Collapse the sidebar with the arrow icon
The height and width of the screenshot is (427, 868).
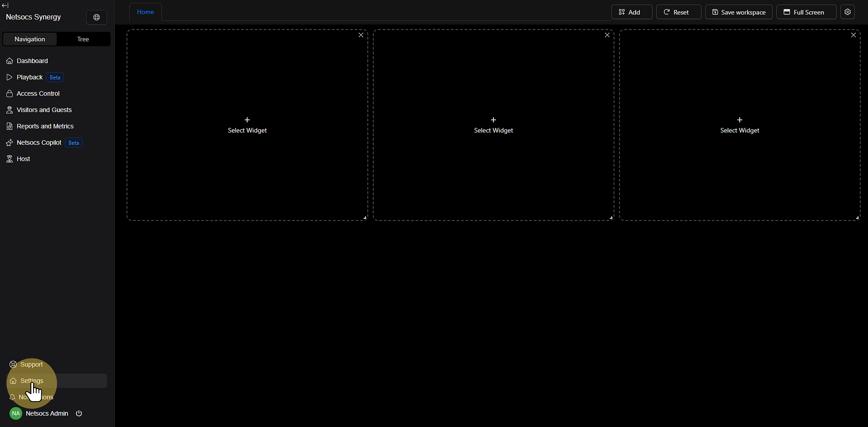[x=5, y=5]
